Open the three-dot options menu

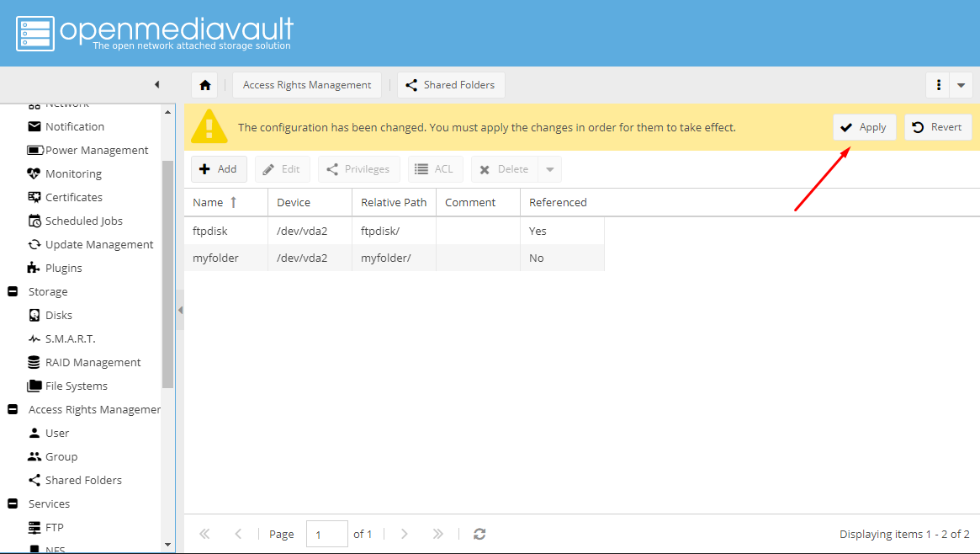click(x=938, y=85)
